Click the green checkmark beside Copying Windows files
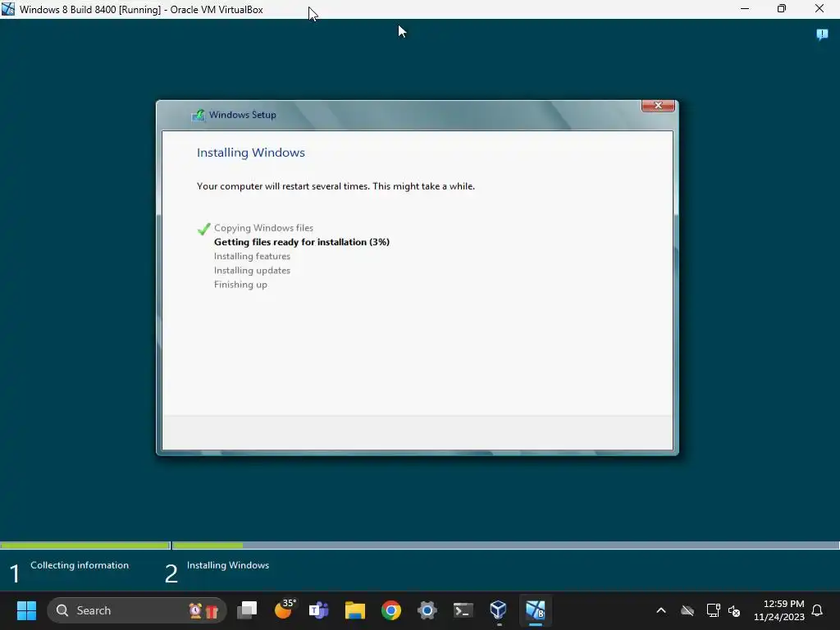This screenshot has height=630, width=840. pos(204,229)
